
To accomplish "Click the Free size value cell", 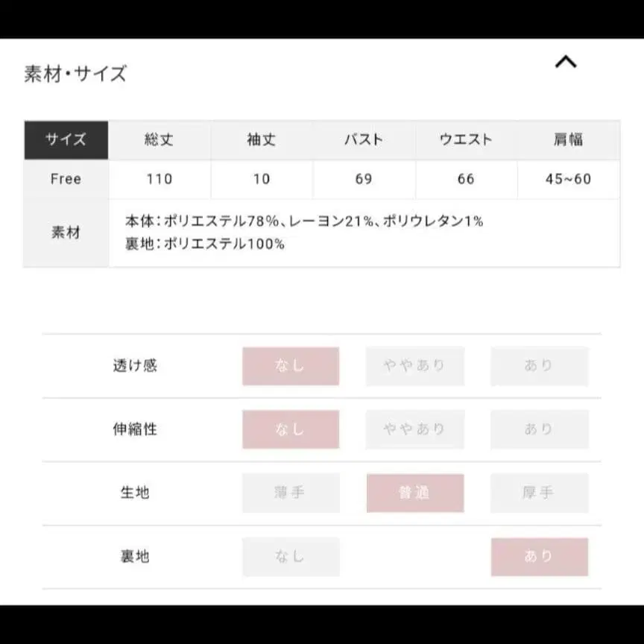I will pyautogui.click(x=66, y=179).
